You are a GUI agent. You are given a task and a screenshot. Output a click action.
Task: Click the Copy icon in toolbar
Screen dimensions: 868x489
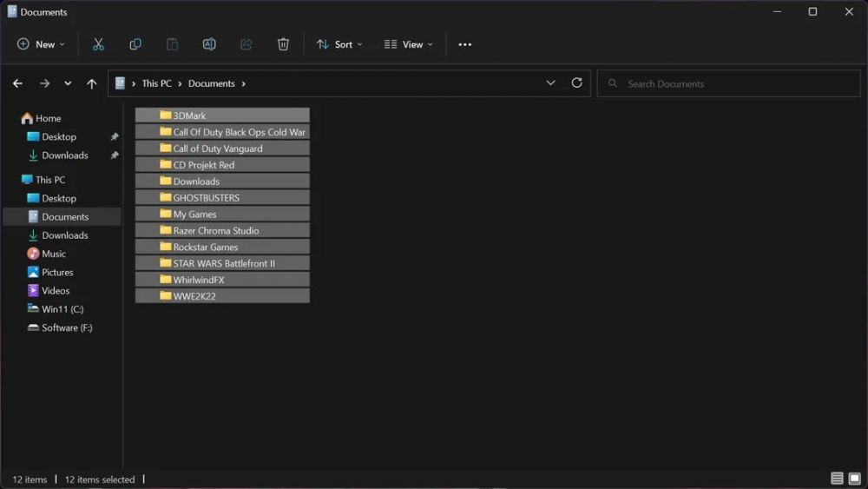click(135, 44)
